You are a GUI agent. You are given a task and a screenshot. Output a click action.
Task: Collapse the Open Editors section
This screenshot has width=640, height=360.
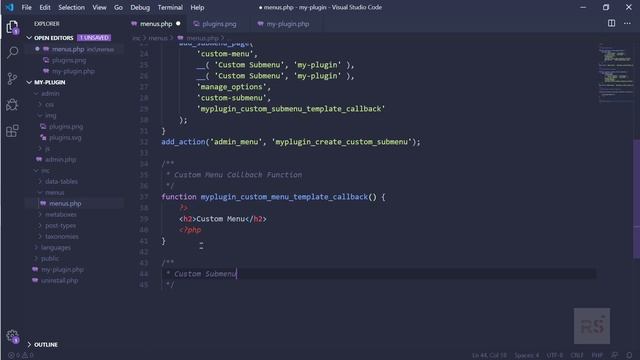click(x=53, y=38)
